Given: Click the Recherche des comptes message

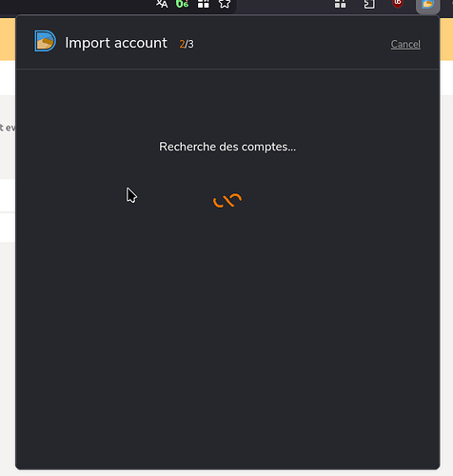Looking at the screenshot, I should (227, 147).
